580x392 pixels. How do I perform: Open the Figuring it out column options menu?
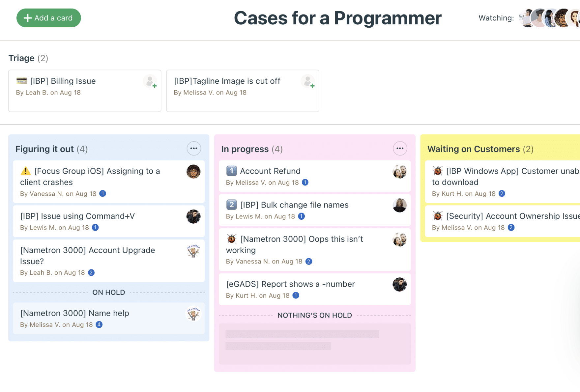point(194,149)
